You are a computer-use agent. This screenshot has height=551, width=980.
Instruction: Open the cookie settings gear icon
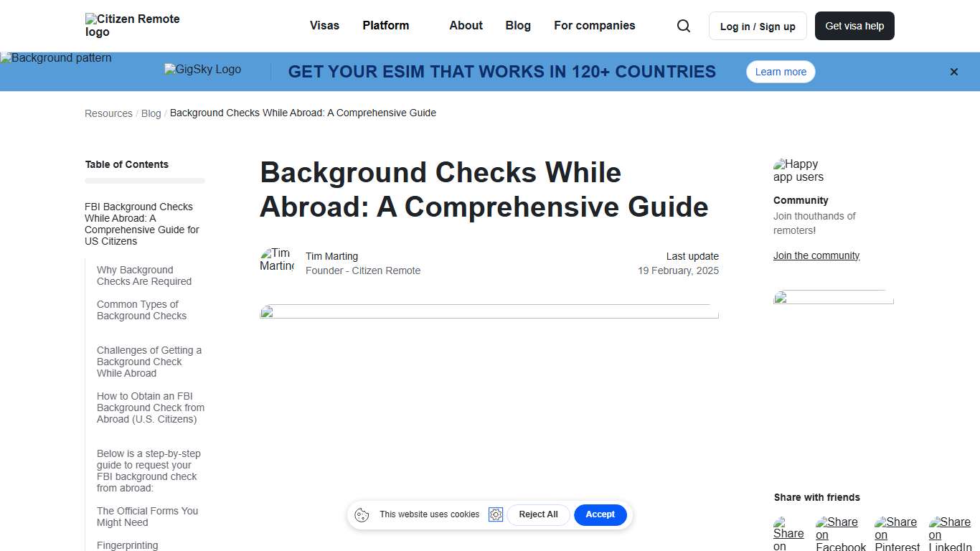[x=496, y=514]
